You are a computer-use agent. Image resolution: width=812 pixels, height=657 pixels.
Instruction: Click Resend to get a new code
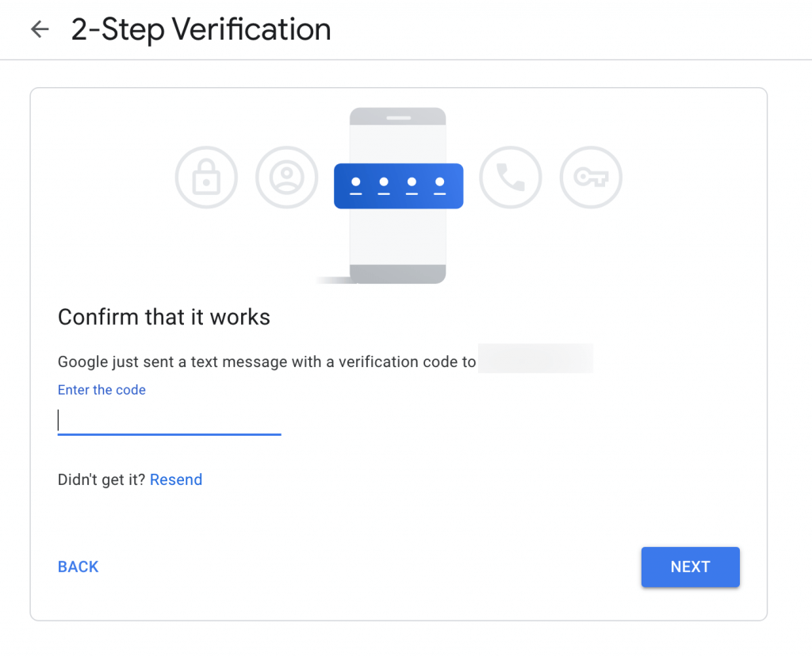[176, 479]
